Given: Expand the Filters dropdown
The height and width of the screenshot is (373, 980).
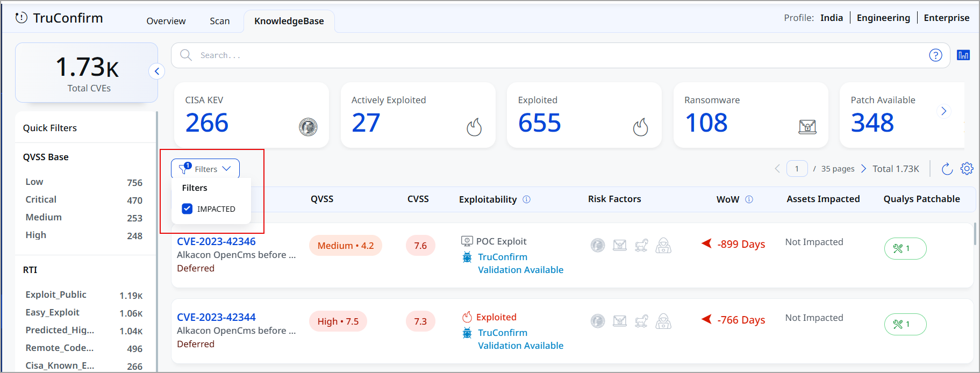Looking at the screenshot, I should tap(205, 169).
